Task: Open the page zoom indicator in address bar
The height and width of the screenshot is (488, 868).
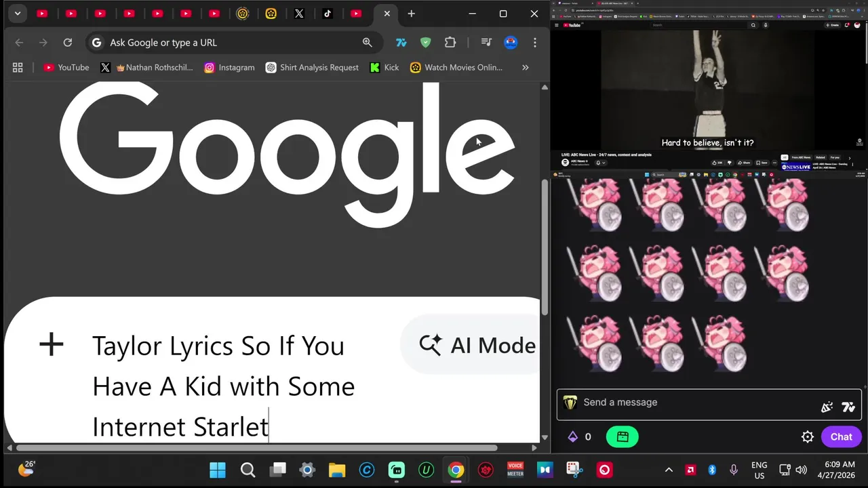Action: coord(368,43)
